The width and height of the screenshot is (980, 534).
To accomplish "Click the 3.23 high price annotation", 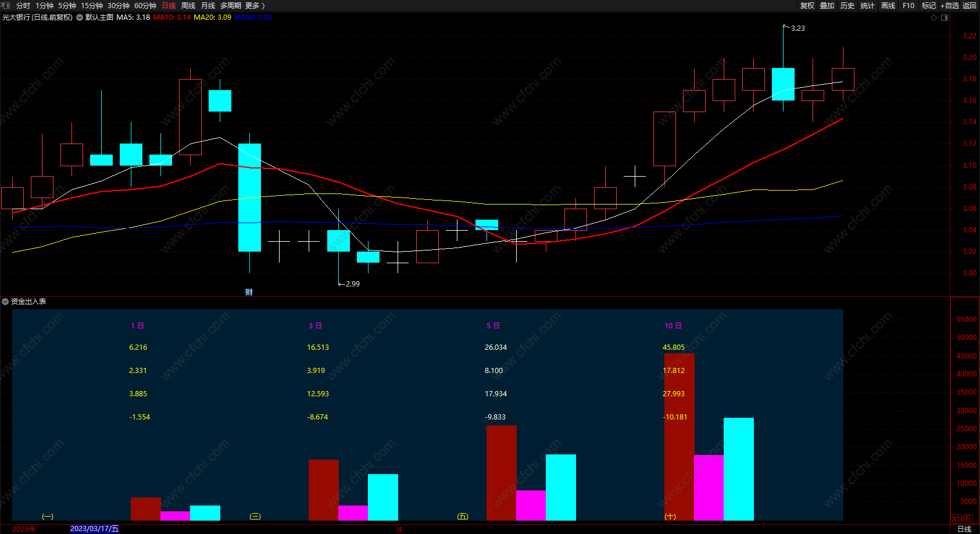I will tap(798, 28).
